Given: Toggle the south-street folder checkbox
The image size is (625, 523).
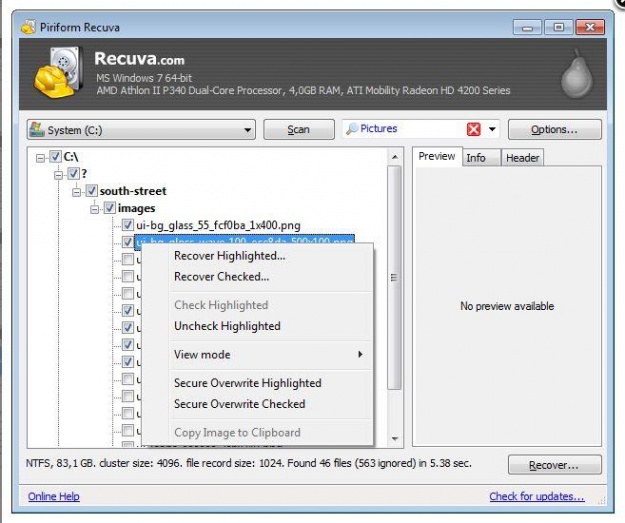Looking at the screenshot, I should (91, 191).
